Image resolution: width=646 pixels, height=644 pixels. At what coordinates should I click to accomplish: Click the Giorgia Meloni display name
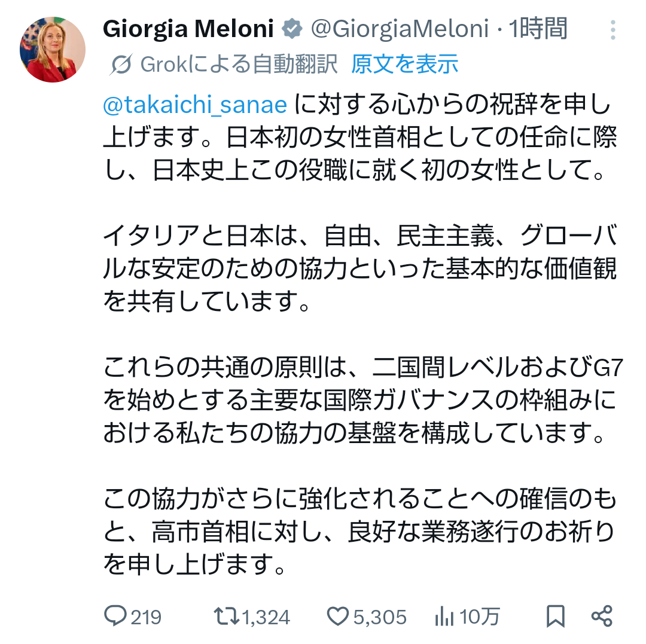[188, 29]
